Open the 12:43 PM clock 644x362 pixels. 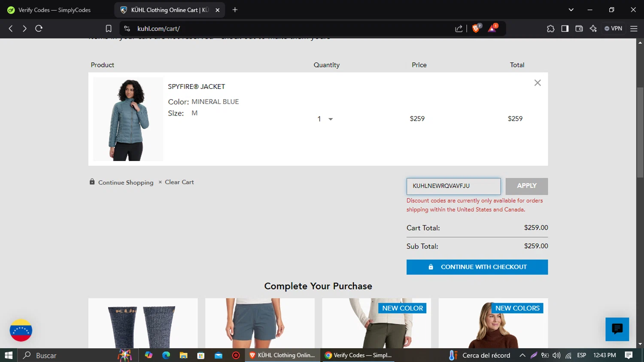pyautogui.click(x=605, y=355)
